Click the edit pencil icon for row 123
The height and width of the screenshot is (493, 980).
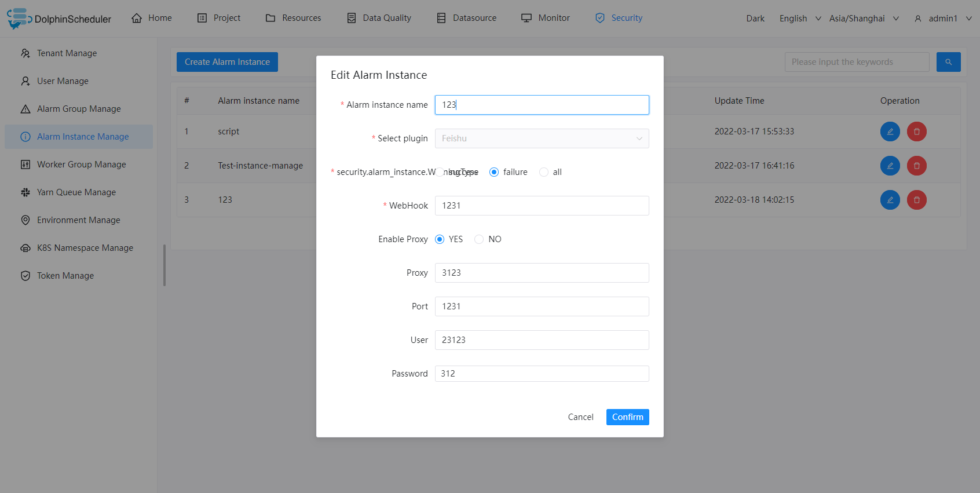coord(890,200)
